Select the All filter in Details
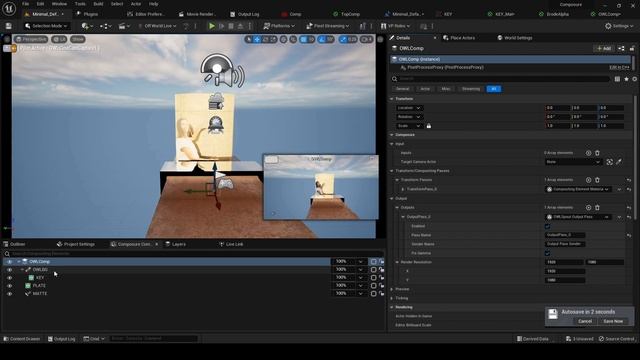 tap(493, 89)
